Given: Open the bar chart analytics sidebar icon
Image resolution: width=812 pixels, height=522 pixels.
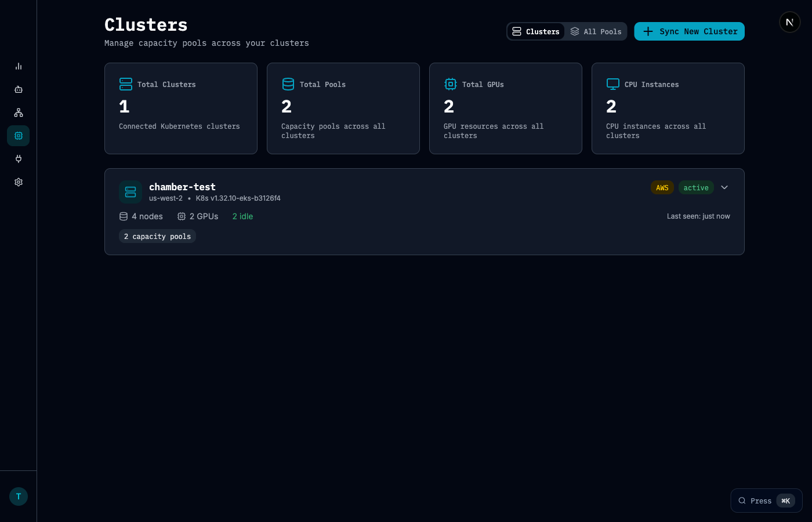Looking at the screenshot, I should (x=19, y=66).
